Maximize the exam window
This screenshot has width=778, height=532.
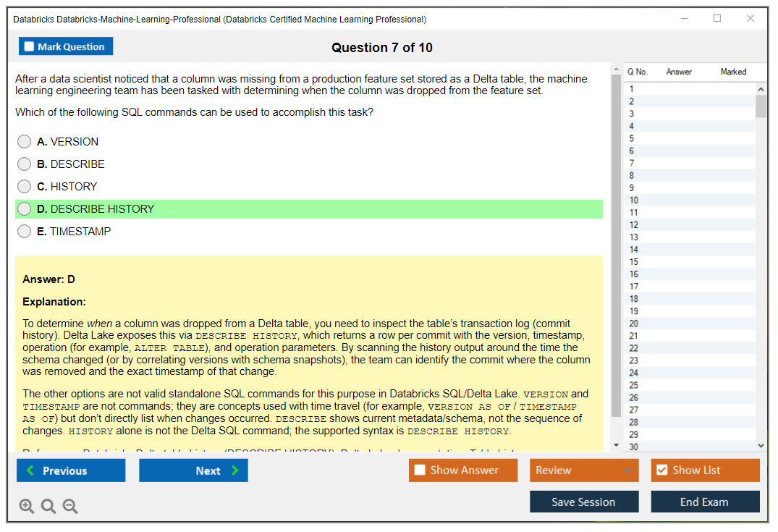point(717,19)
